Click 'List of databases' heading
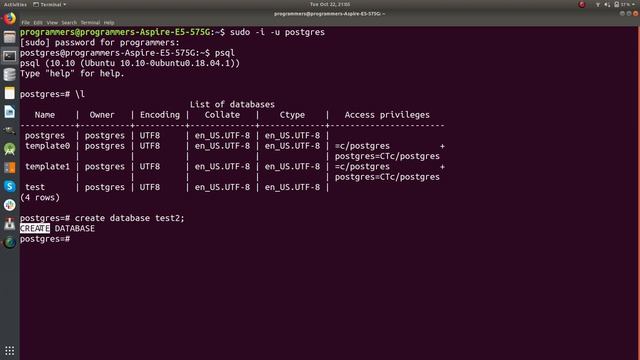 point(232,104)
